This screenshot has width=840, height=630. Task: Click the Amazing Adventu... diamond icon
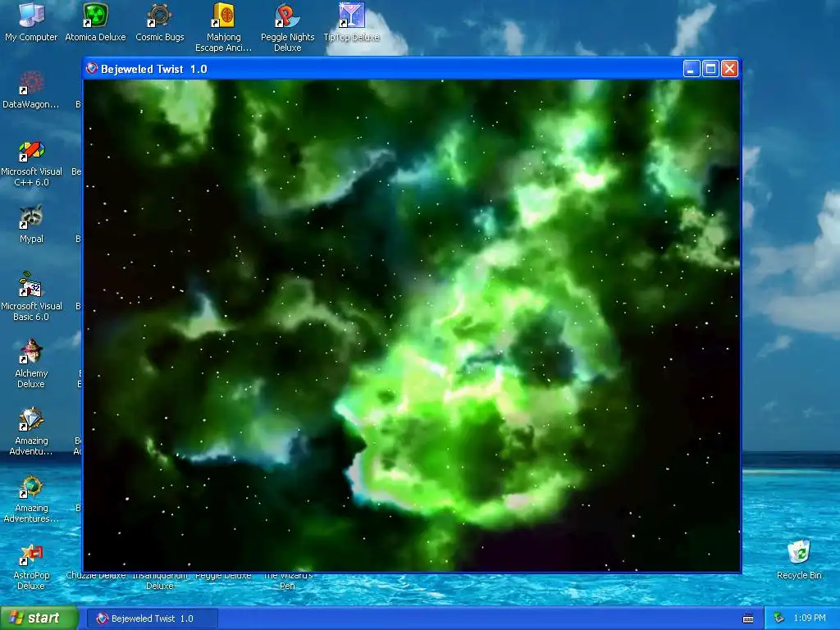pos(31,419)
